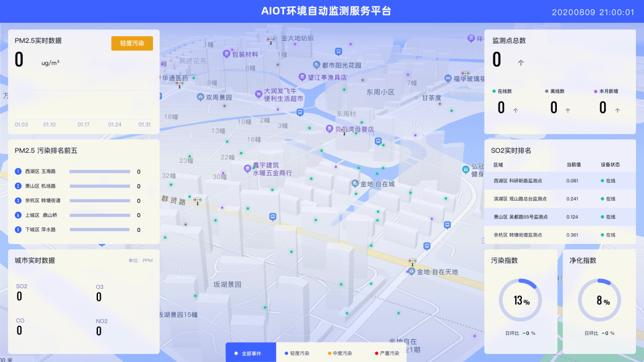Click the 01.17 date axis label

pyautogui.click(x=84, y=124)
